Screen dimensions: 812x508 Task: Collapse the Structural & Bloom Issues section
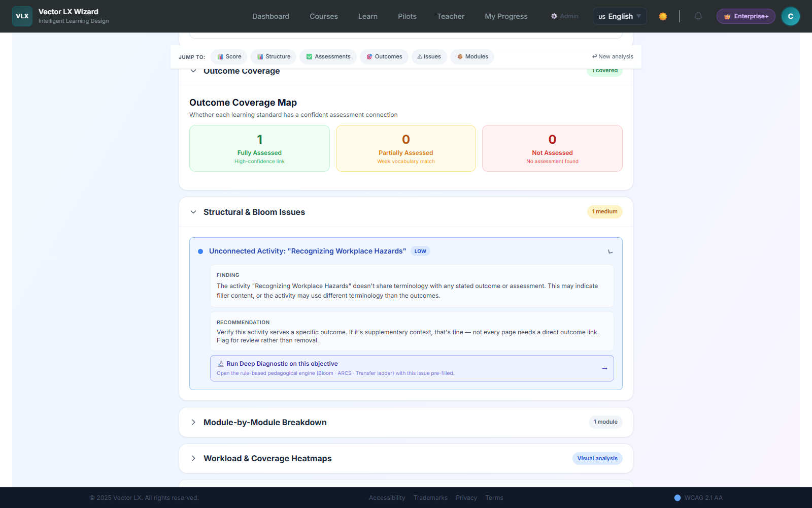[x=193, y=212]
